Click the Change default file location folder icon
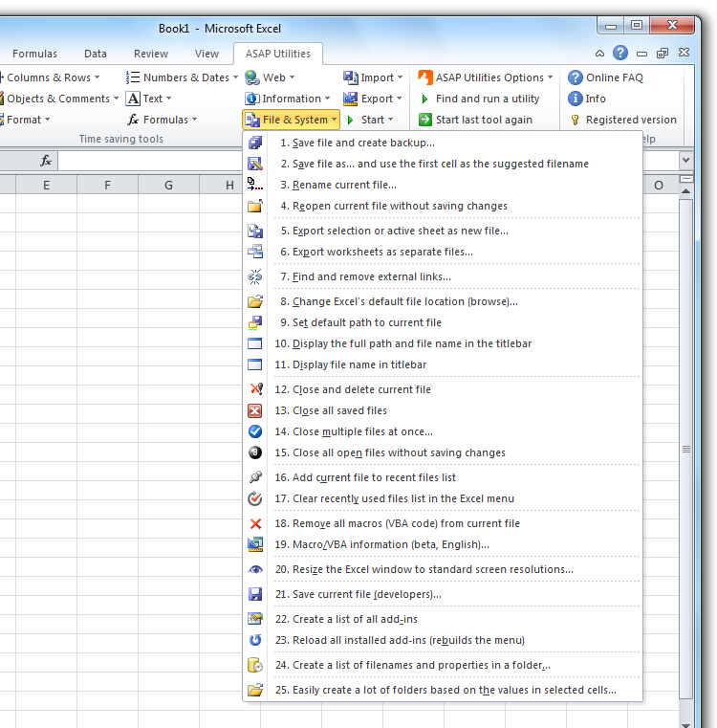Viewport: 717px width, 728px height. click(x=255, y=301)
